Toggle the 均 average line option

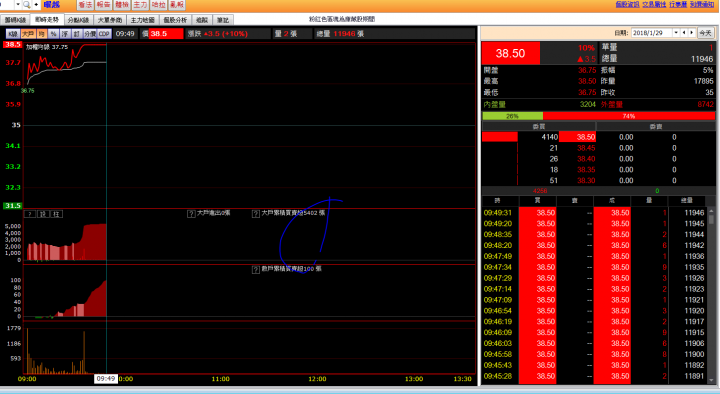[x=42, y=34]
